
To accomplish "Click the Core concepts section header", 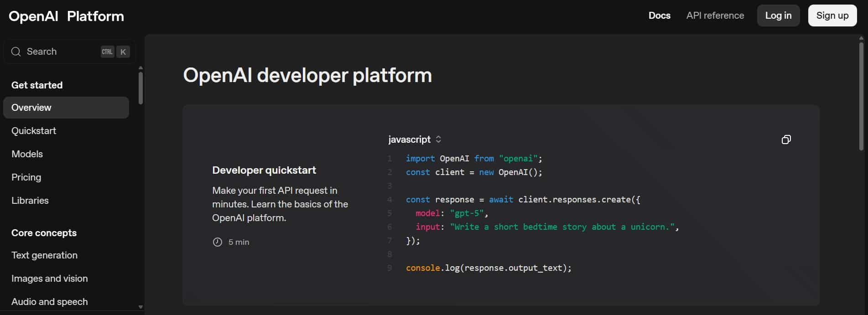I will [x=44, y=233].
